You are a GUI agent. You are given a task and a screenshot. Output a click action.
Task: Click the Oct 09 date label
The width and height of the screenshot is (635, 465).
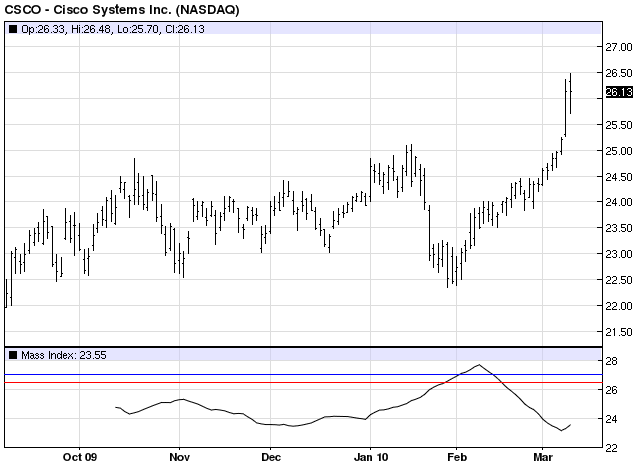(x=80, y=457)
